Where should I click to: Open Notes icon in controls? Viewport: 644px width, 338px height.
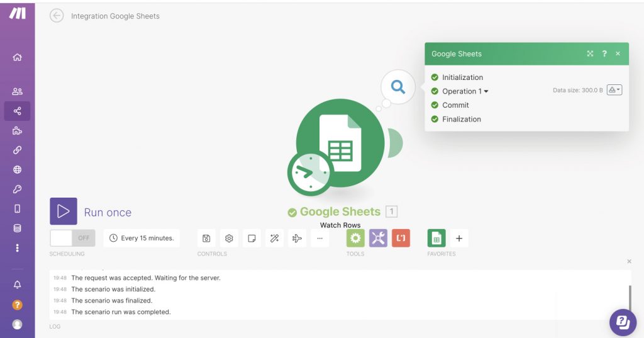point(252,238)
